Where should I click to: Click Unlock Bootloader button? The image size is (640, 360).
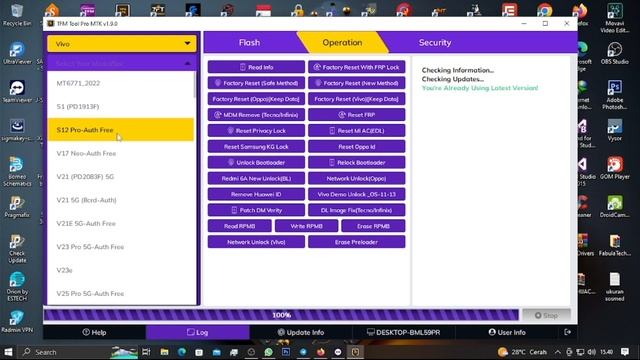coord(256,162)
